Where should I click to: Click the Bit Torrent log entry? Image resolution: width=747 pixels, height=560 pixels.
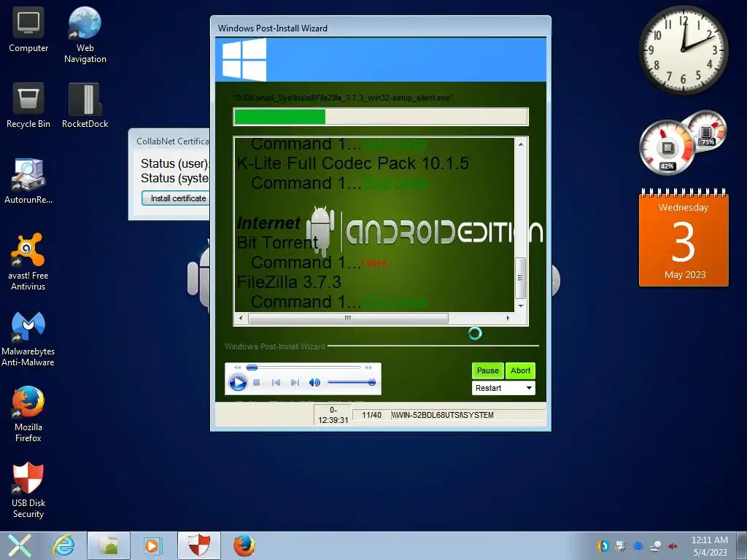tap(276, 242)
